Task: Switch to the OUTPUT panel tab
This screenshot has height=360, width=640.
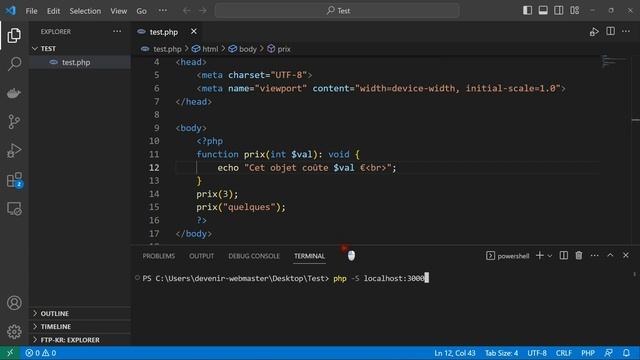Action: tap(201, 256)
